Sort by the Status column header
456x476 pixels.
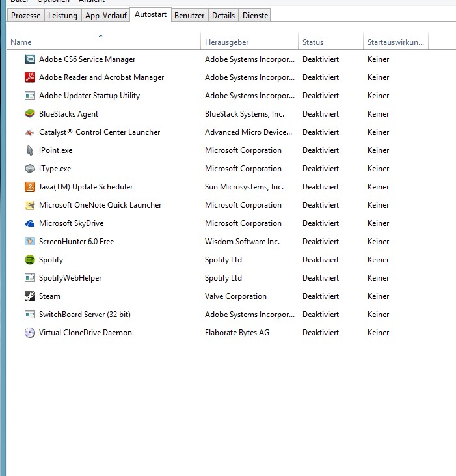pyautogui.click(x=331, y=42)
